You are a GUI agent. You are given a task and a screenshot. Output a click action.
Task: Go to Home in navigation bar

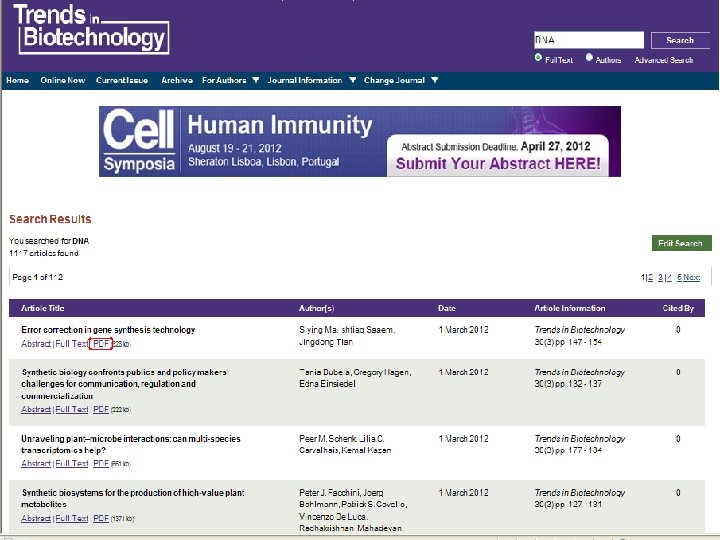click(x=17, y=80)
